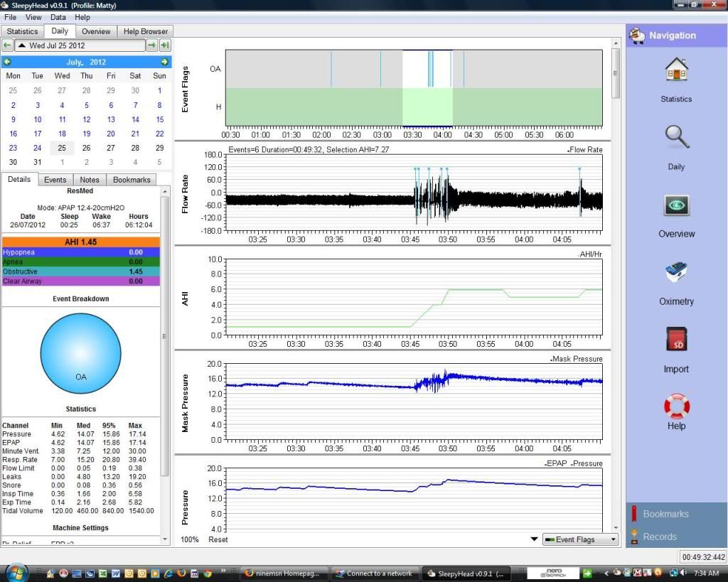The image size is (728, 582).
Task: Open the Event Flags graph dropdown
Action: pyautogui.click(x=579, y=539)
